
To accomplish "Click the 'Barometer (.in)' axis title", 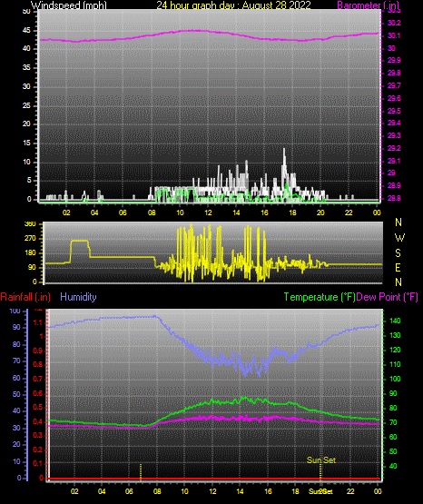I will pyautogui.click(x=368, y=5).
